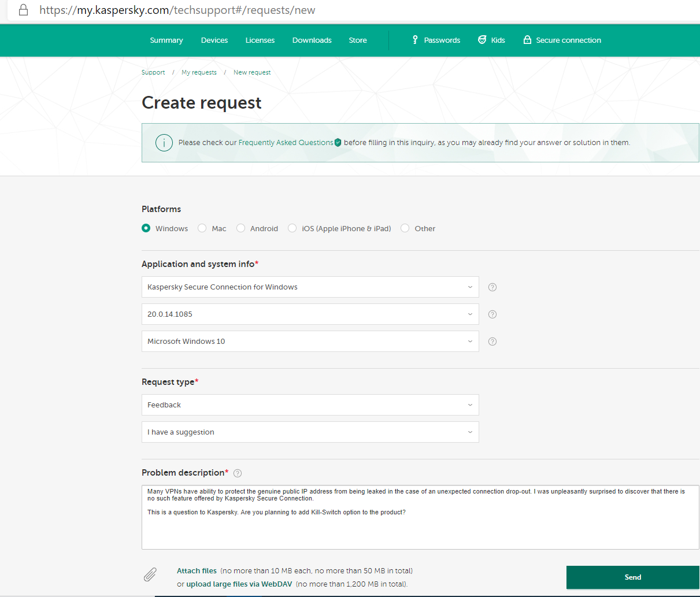Open the Licenses tab
700x597 pixels.
260,40
